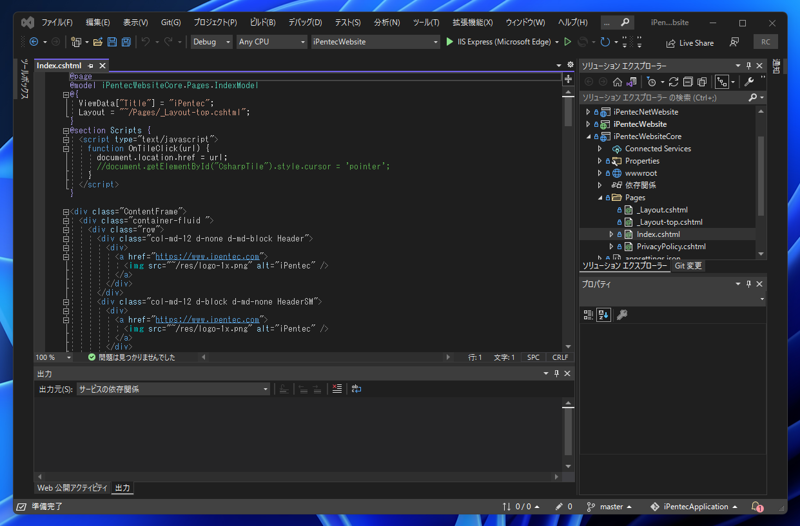
Task: Toggle categorized view in Properties panel
Action: click(588, 315)
